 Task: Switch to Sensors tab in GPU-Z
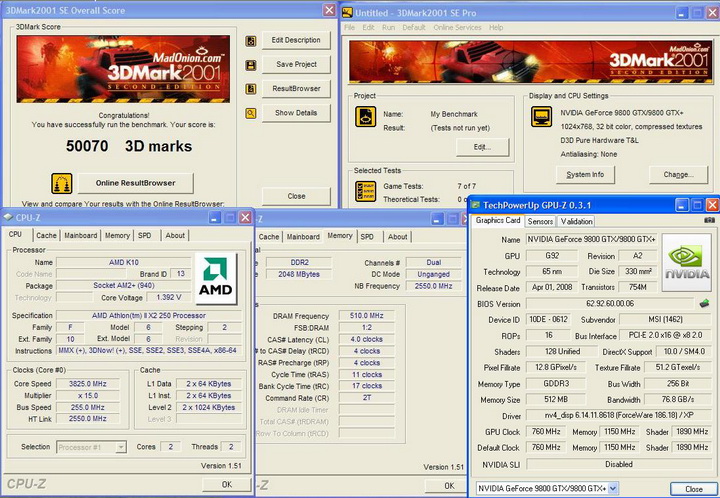540,222
